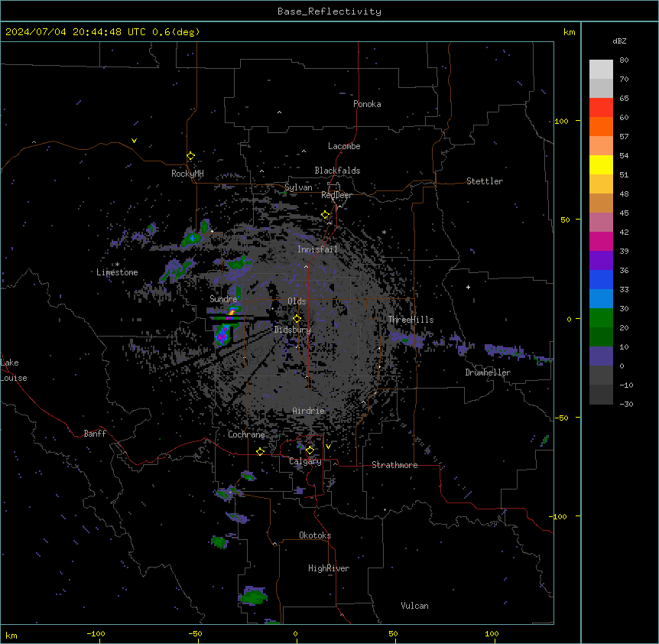
Task: Click the magenta 42 dBZ legend swatch
Action: pos(601,241)
